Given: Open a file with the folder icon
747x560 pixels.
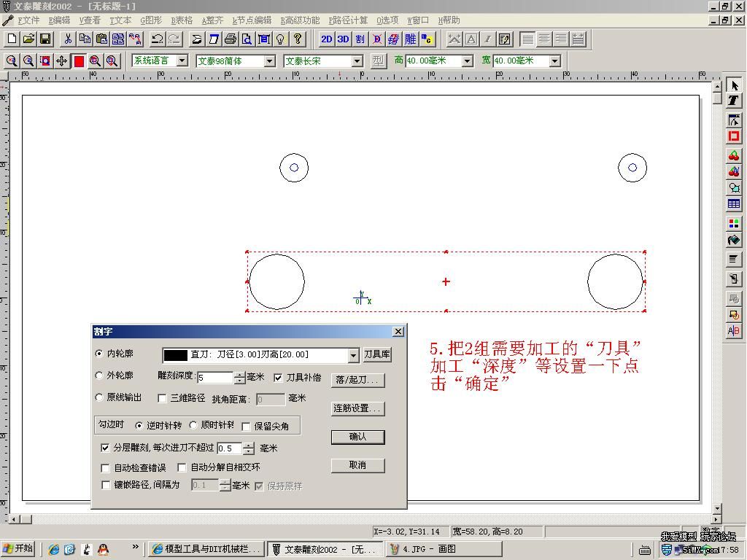Looking at the screenshot, I should (x=28, y=39).
